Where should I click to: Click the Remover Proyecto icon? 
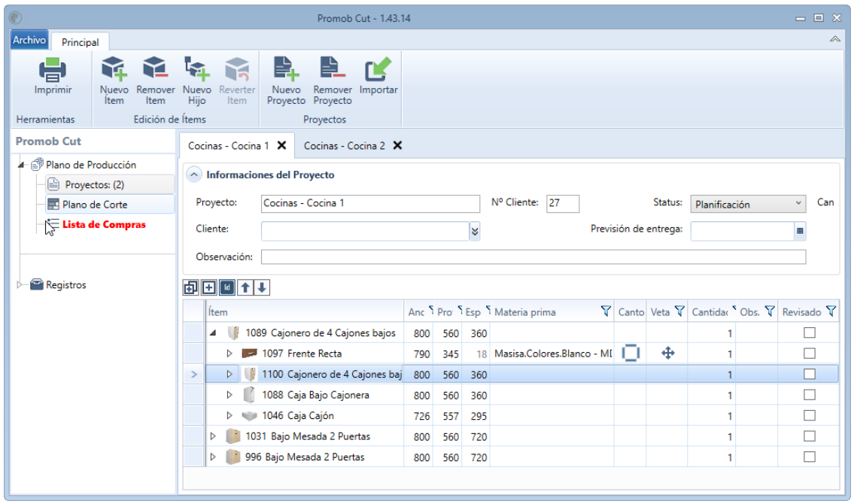[x=333, y=69]
